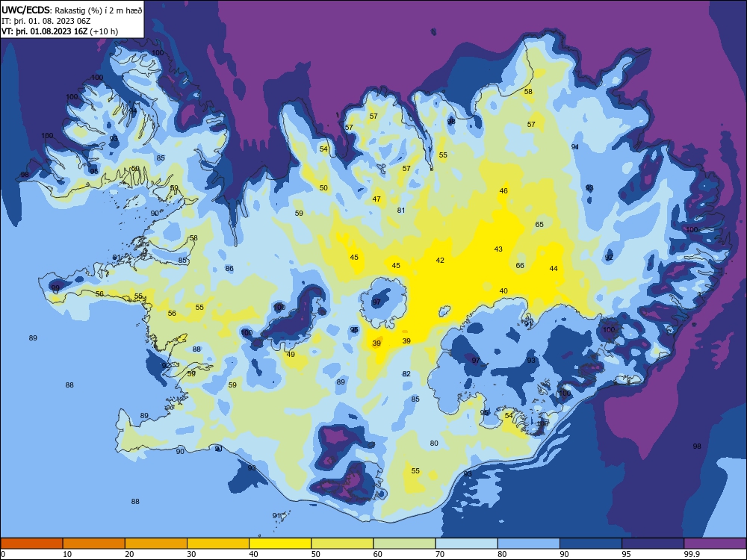Click the dark blue 90–95 legend swatch
The image size is (747, 560).
pos(591,544)
